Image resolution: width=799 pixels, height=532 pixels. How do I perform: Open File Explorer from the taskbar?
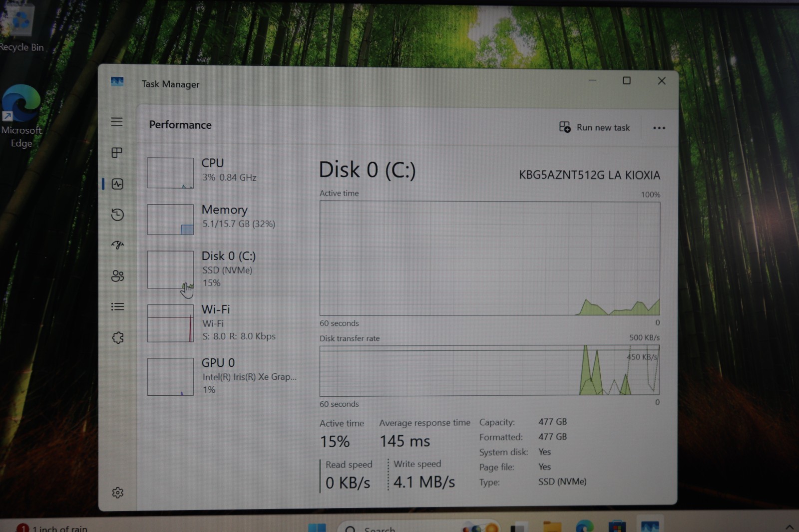point(552,527)
